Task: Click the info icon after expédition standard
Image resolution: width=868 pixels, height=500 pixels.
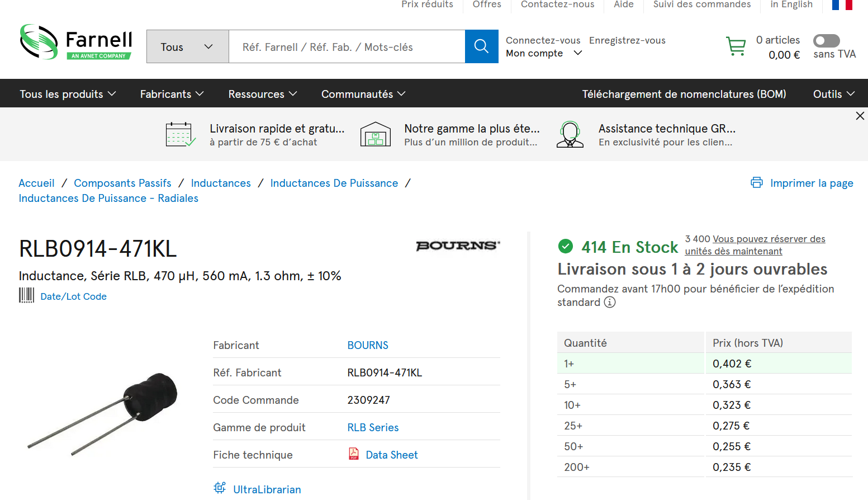Action: tap(610, 302)
